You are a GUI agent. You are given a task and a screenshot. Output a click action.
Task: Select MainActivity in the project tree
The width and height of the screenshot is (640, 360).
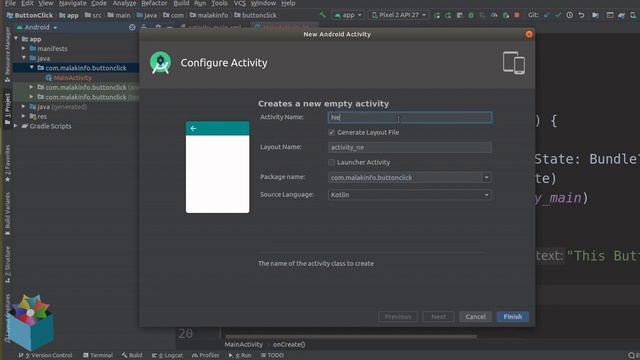point(72,78)
